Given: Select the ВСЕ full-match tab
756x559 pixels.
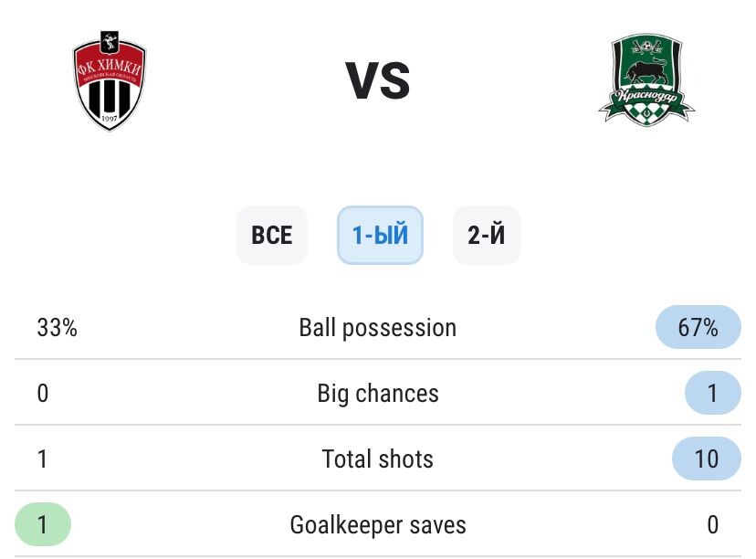Looking at the screenshot, I should [271, 235].
